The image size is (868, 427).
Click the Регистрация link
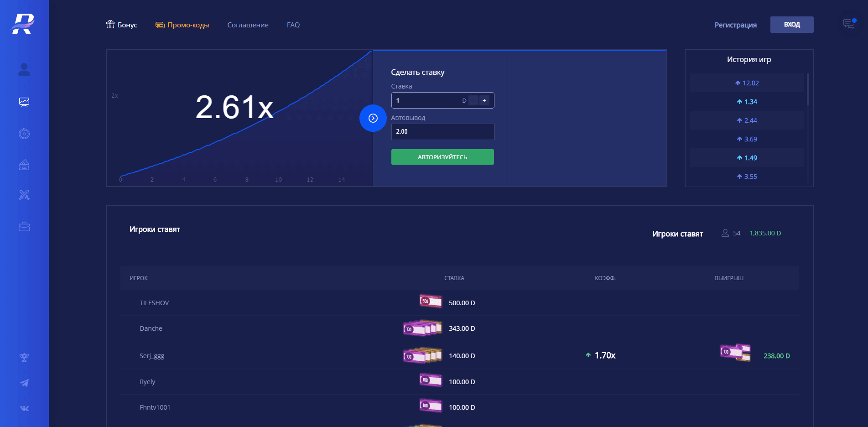click(735, 25)
